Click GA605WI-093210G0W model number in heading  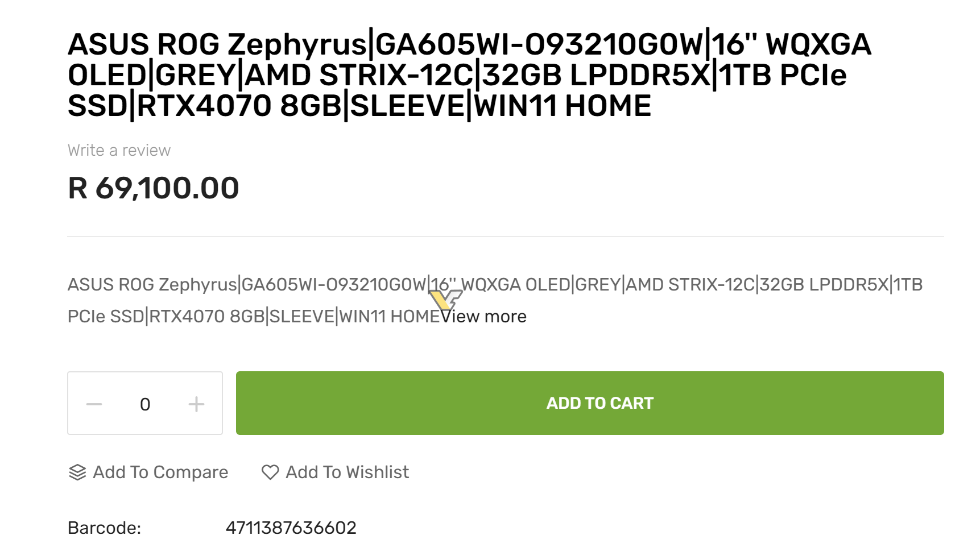tap(539, 44)
